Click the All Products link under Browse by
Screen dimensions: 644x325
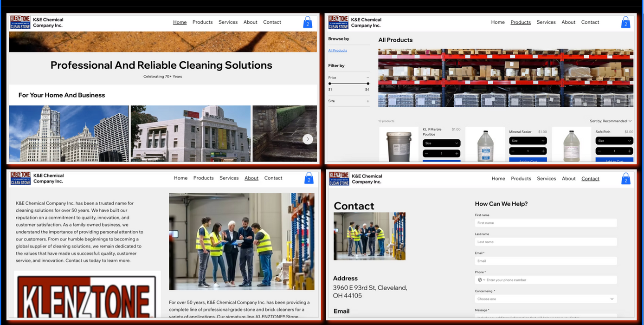(x=337, y=50)
